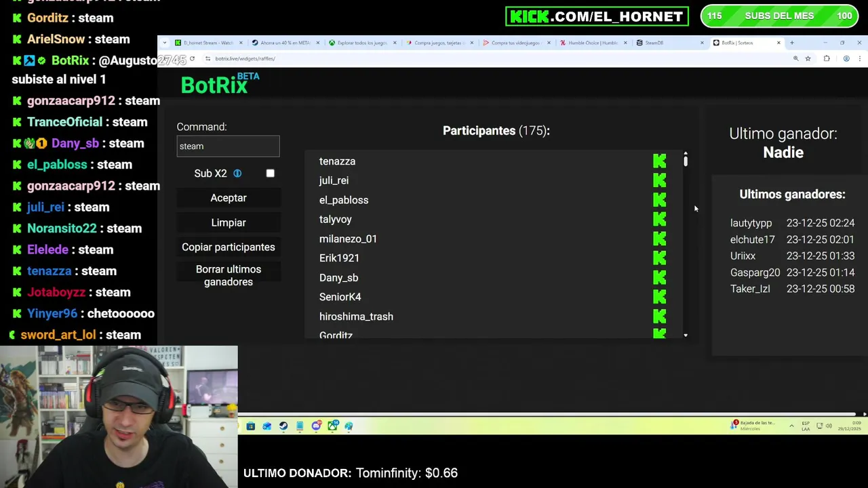Toggle the Sub X2 checkbox

point(270,174)
